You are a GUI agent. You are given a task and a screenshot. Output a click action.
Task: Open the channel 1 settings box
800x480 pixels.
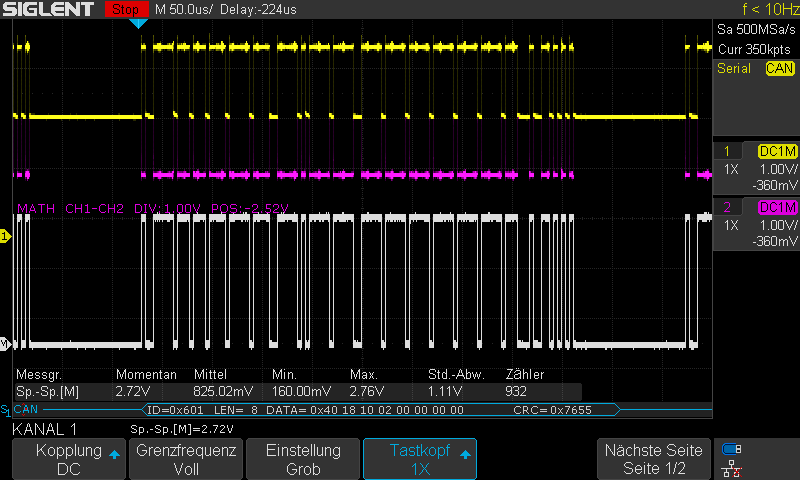(757, 168)
